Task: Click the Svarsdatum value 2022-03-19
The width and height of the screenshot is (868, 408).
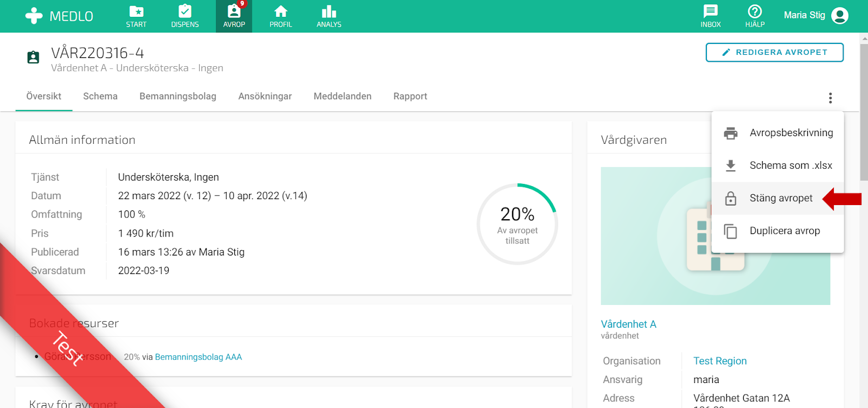Action: (144, 270)
